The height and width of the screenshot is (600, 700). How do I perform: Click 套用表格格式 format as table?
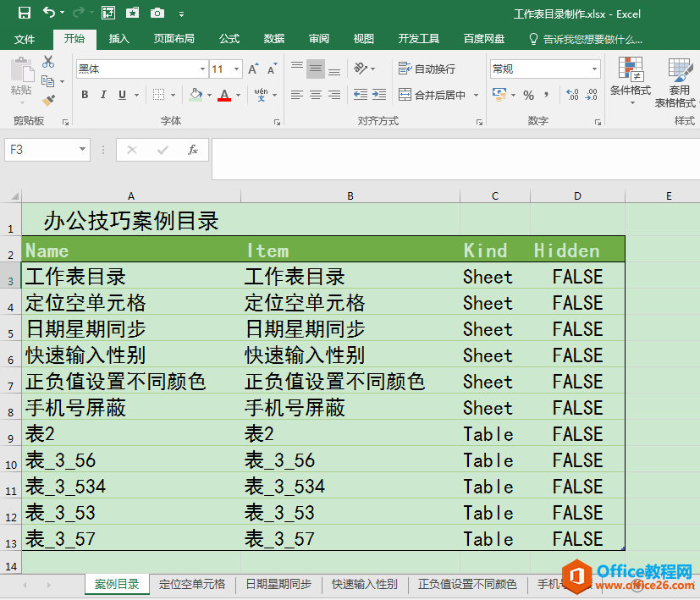[676, 83]
